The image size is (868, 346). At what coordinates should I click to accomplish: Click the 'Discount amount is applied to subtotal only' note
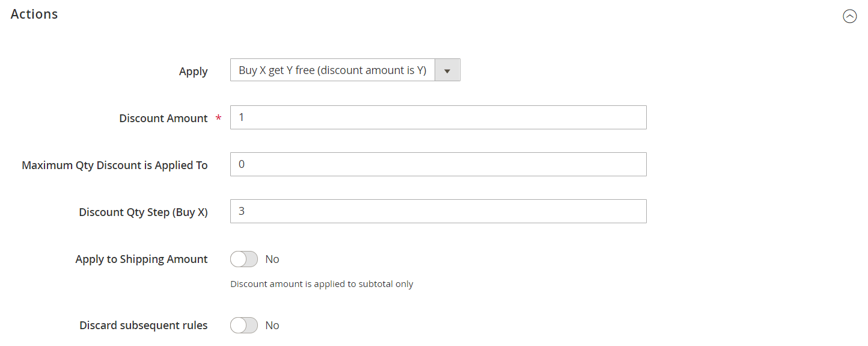coord(322,284)
